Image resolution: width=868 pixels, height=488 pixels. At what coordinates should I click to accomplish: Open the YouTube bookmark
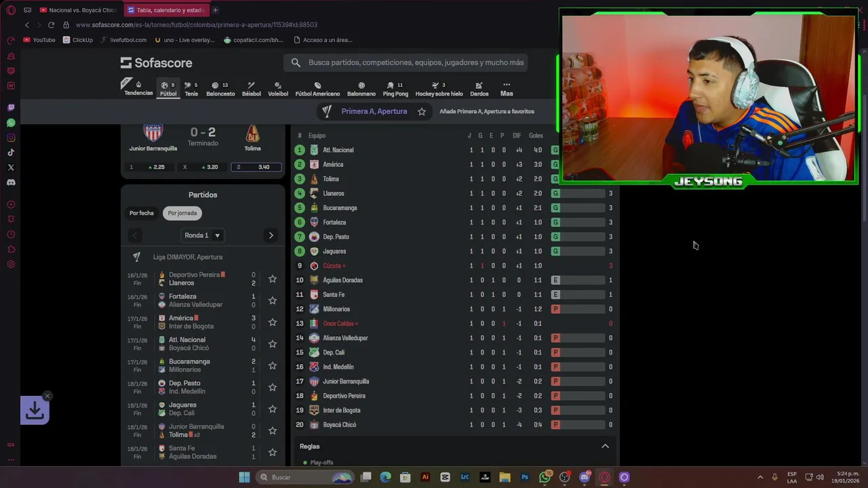pos(39,40)
